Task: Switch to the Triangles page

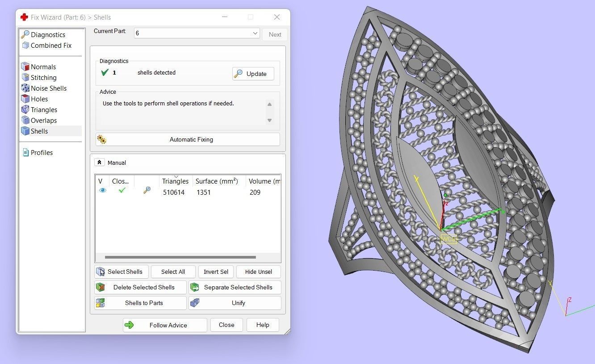Action: [44, 109]
